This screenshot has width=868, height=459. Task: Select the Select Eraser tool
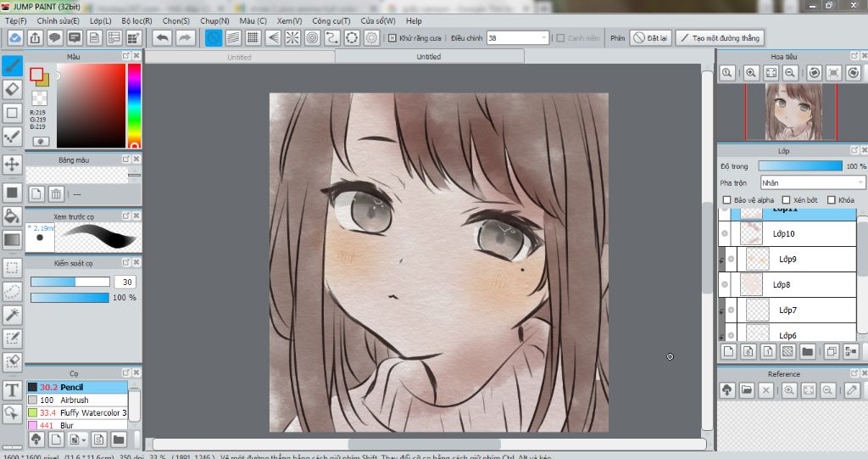coord(12,362)
